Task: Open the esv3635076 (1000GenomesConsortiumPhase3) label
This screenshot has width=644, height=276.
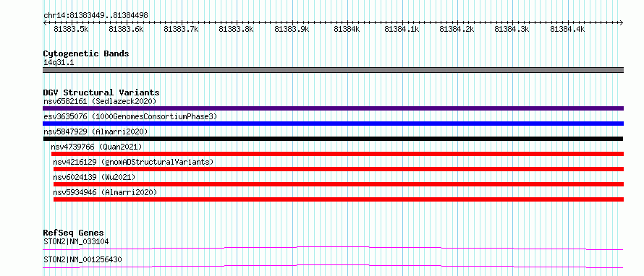Action: [x=130, y=116]
